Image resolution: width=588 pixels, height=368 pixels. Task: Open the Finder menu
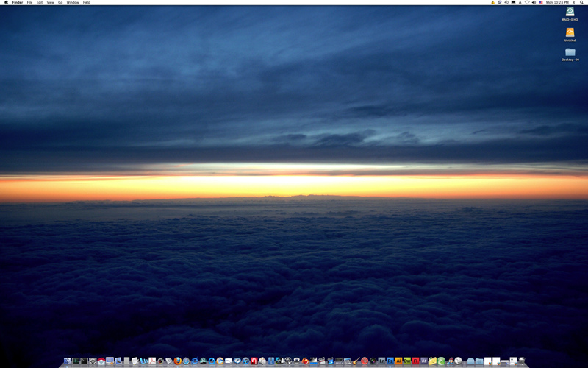pyautogui.click(x=18, y=2)
